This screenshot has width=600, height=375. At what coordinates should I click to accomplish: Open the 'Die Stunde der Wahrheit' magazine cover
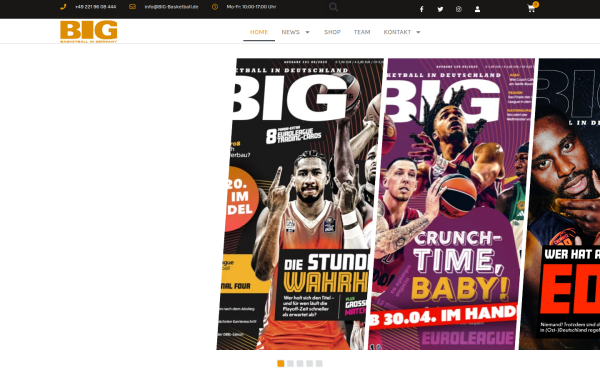coord(300,204)
